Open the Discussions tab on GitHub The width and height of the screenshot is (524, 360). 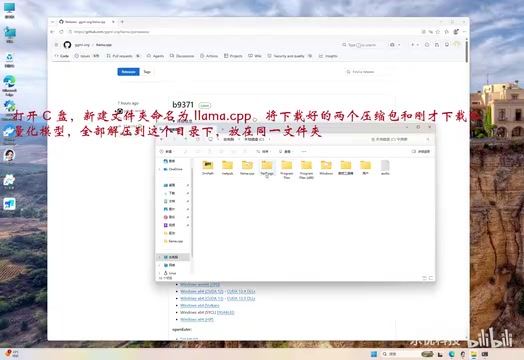click(x=182, y=56)
